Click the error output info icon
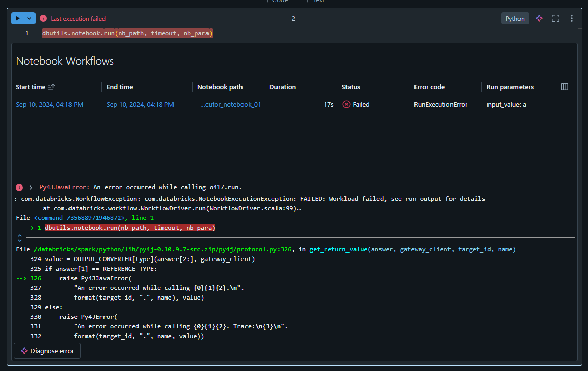Viewport: 588px width, 371px height. click(x=19, y=188)
